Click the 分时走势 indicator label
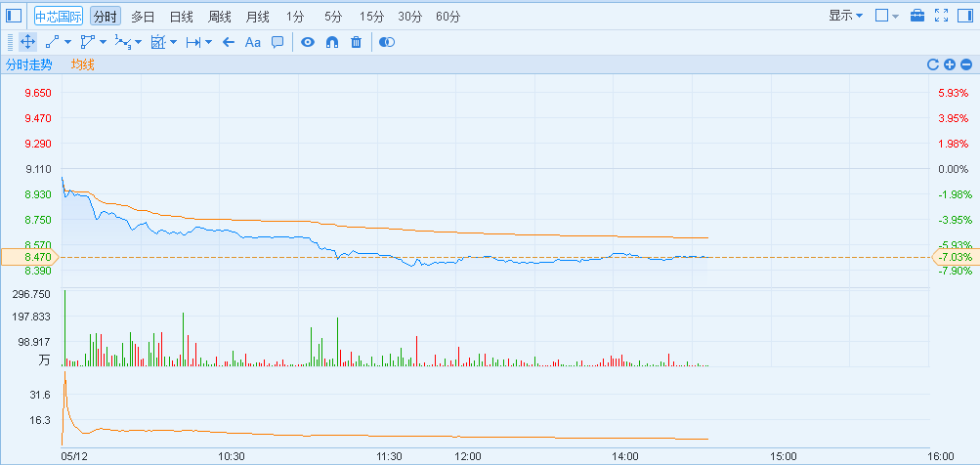The width and height of the screenshot is (980, 465). (28, 64)
